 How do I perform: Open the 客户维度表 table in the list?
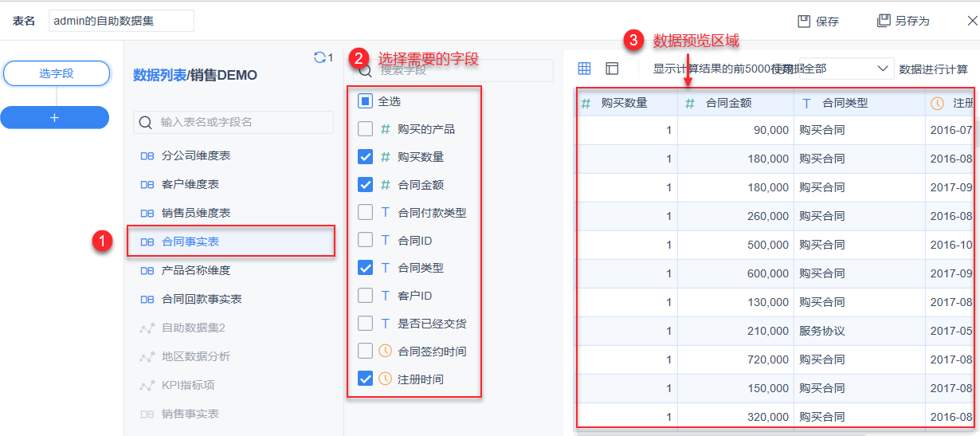click(190, 185)
